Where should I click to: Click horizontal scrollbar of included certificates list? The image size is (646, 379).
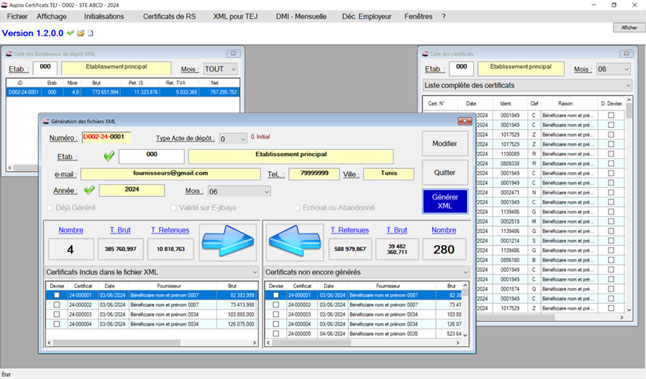[152, 343]
